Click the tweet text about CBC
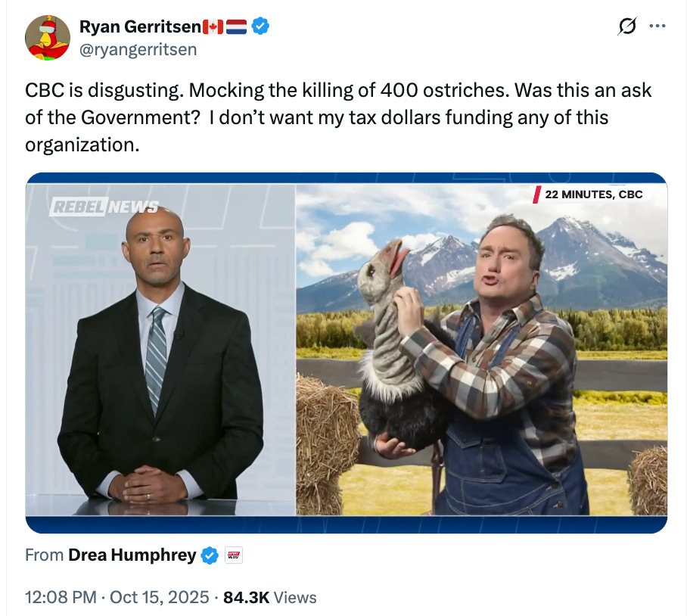This screenshot has height=616, width=687. coord(338,117)
